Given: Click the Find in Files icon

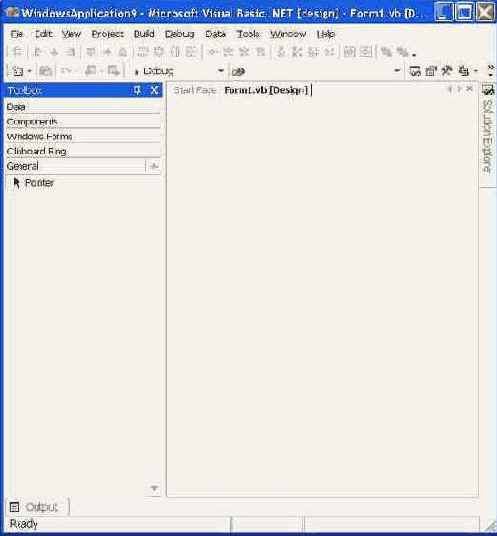Looking at the screenshot, I should (x=239, y=72).
